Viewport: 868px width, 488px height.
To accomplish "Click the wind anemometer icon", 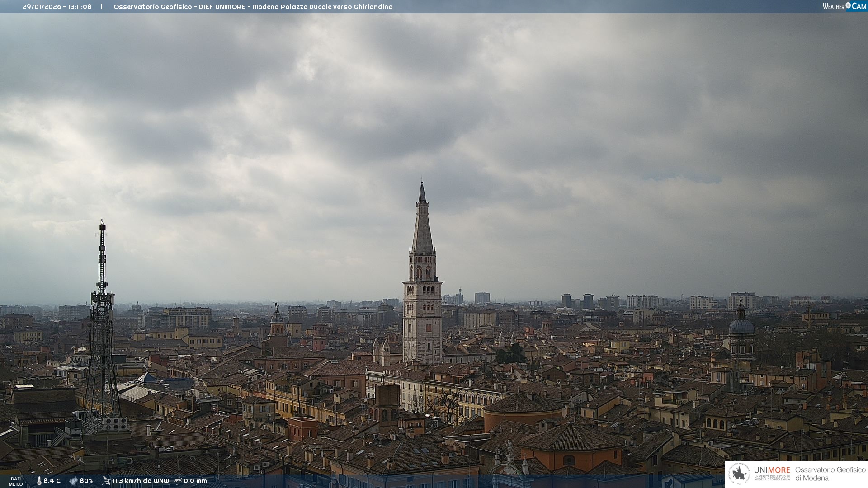I will 106,481.
